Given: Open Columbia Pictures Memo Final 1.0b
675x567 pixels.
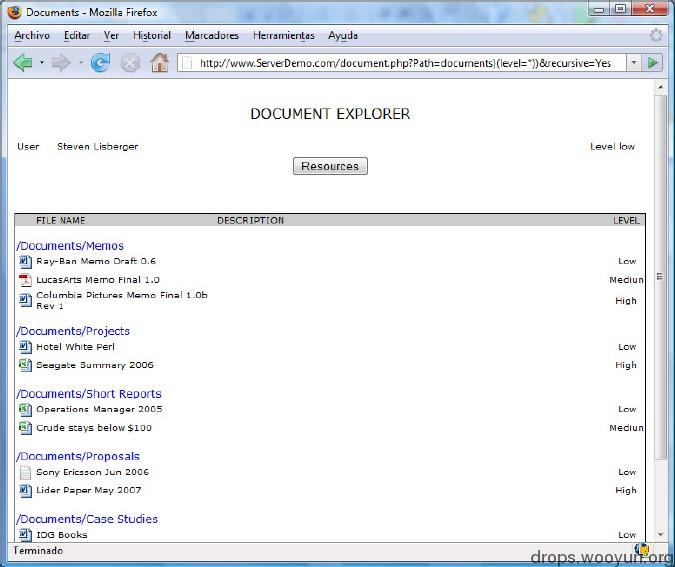Looking at the screenshot, I should pyautogui.click(x=122, y=300).
